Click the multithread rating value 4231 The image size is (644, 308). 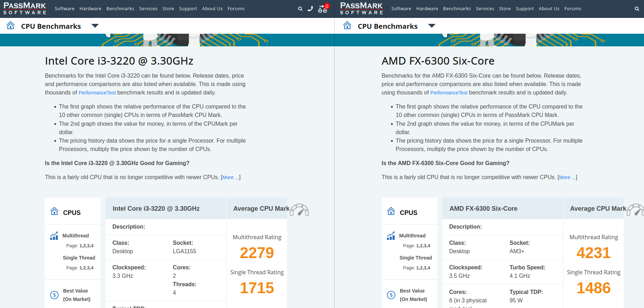[x=593, y=253]
